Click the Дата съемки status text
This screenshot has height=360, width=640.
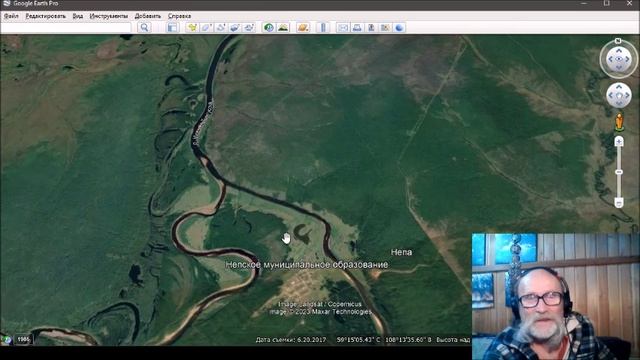(291, 340)
